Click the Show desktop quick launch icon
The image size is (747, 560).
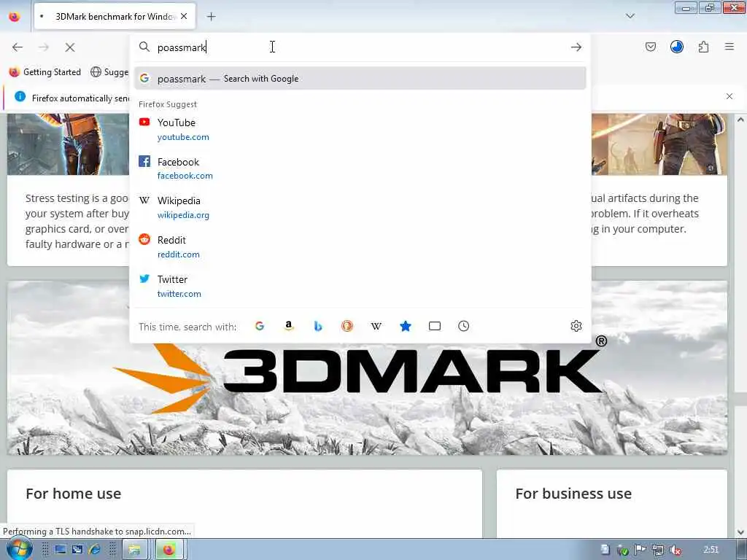point(61,550)
